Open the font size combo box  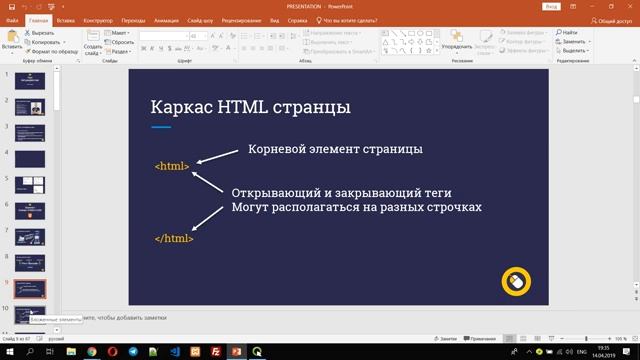pyautogui.click(x=198, y=36)
